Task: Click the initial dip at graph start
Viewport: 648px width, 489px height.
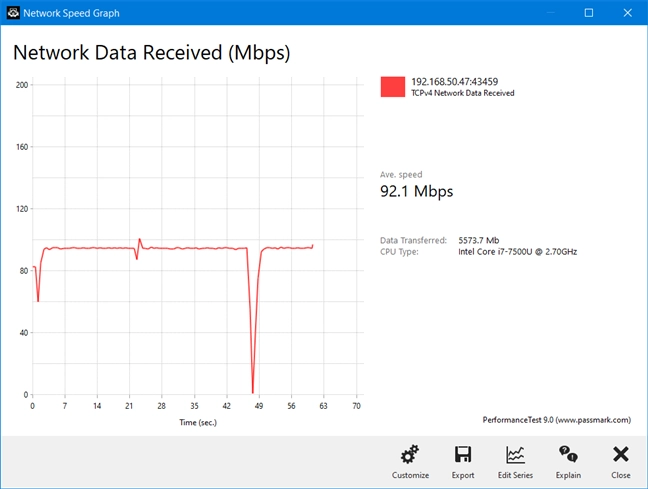Action: point(38,300)
